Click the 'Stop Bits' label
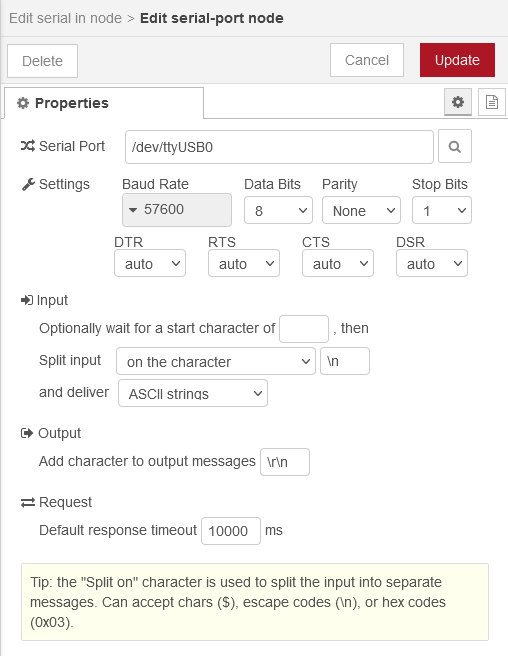Image resolution: width=508 pixels, height=656 pixels. click(x=440, y=184)
